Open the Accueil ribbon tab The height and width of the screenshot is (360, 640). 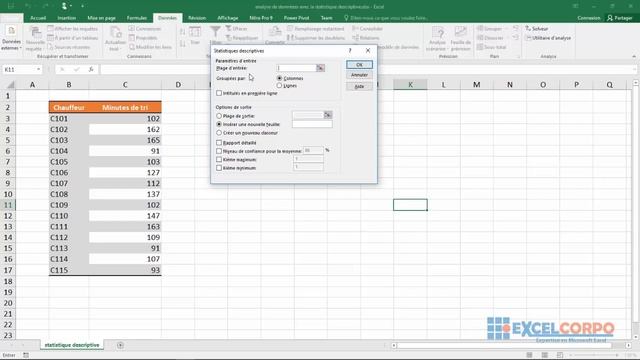click(38, 18)
